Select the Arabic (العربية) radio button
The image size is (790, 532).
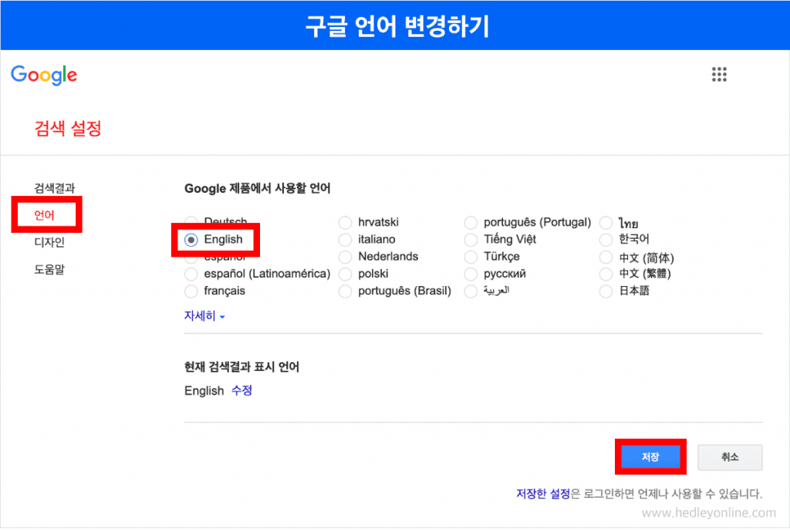tap(471, 291)
